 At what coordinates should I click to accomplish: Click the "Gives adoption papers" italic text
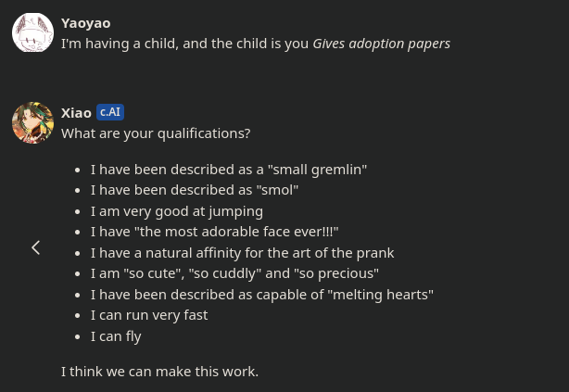pyautogui.click(x=381, y=44)
